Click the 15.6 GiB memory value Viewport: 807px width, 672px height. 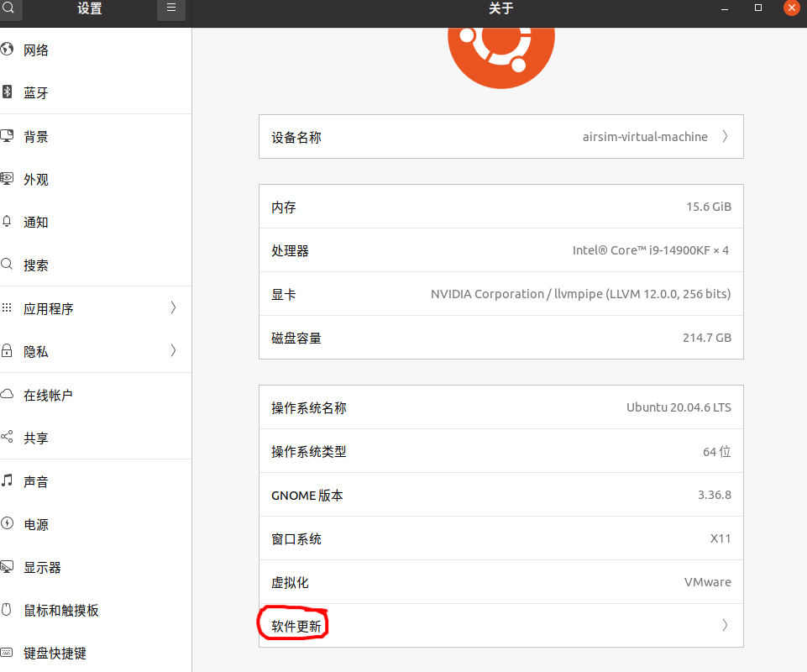click(x=709, y=207)
